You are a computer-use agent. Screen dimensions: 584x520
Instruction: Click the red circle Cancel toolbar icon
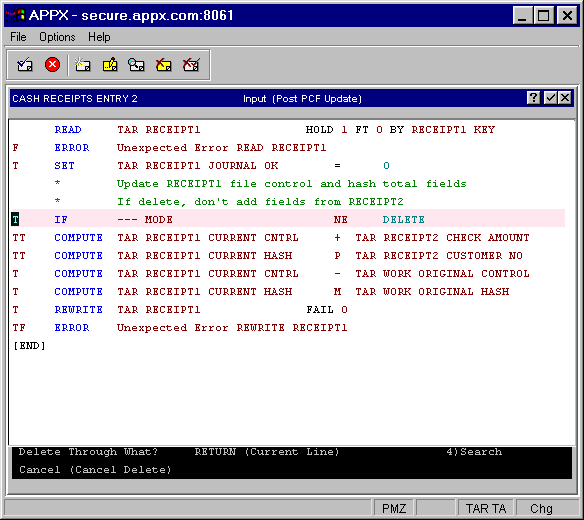click(x=53, y=64)
